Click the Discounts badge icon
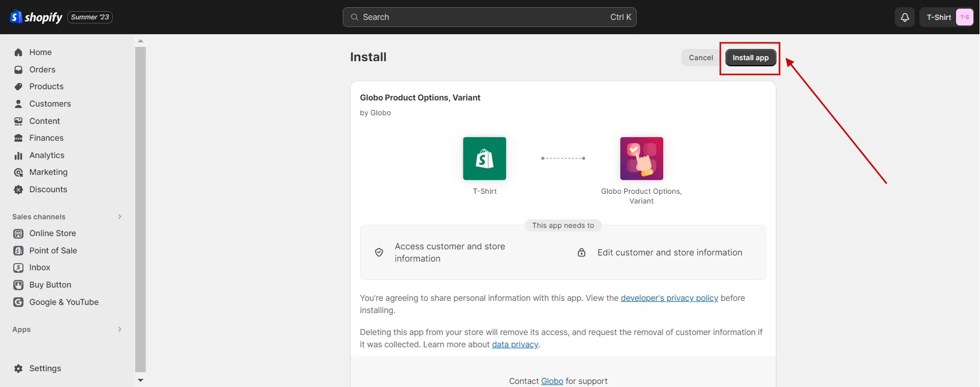 (x=18, y=190)
